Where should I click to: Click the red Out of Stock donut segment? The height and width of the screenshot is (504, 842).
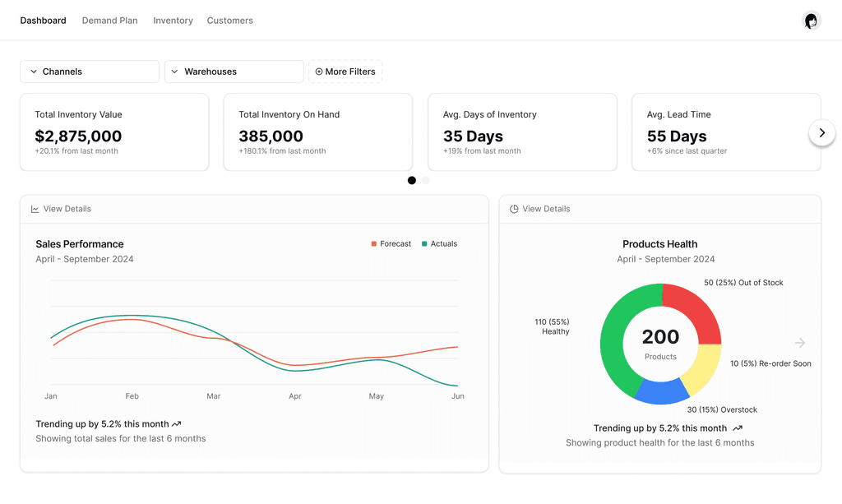tap(696, 308)
